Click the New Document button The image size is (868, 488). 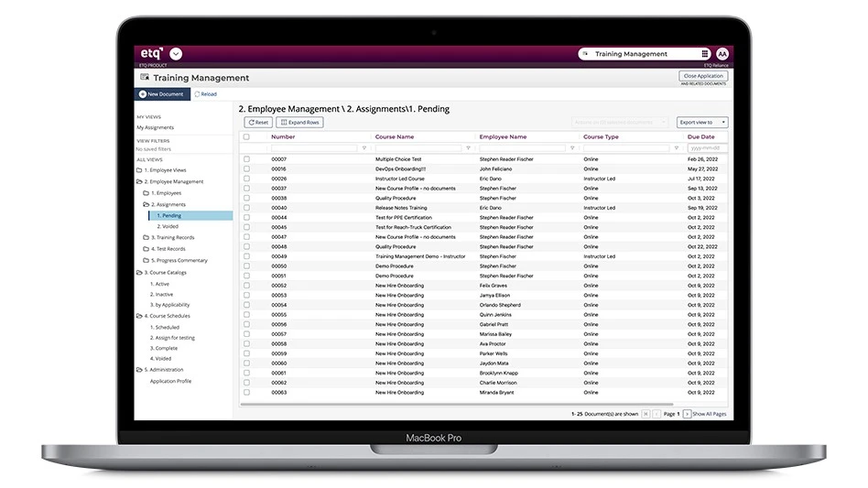pos(162,94)
